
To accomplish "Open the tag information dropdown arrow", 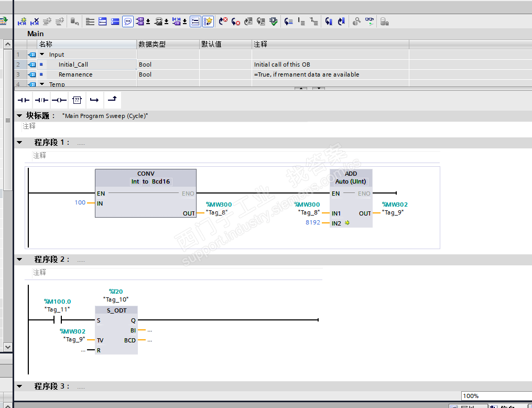I will [166, 22].
